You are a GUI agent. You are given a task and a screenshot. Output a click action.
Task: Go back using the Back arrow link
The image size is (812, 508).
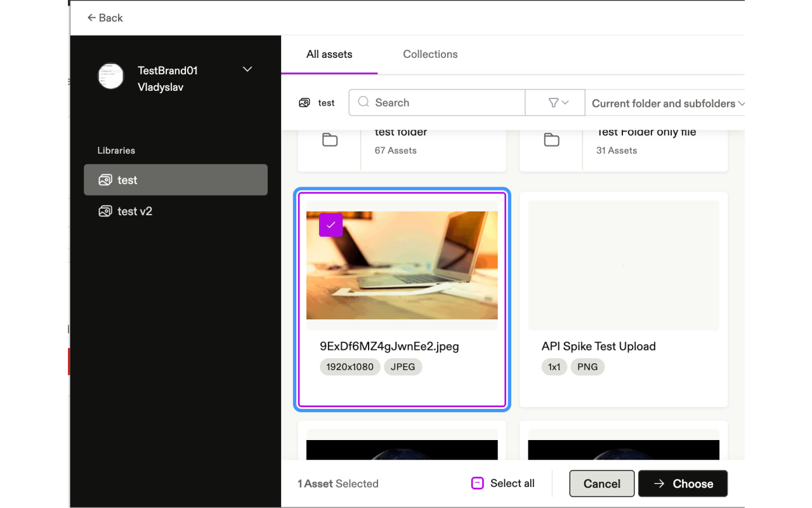coord(105,18)
